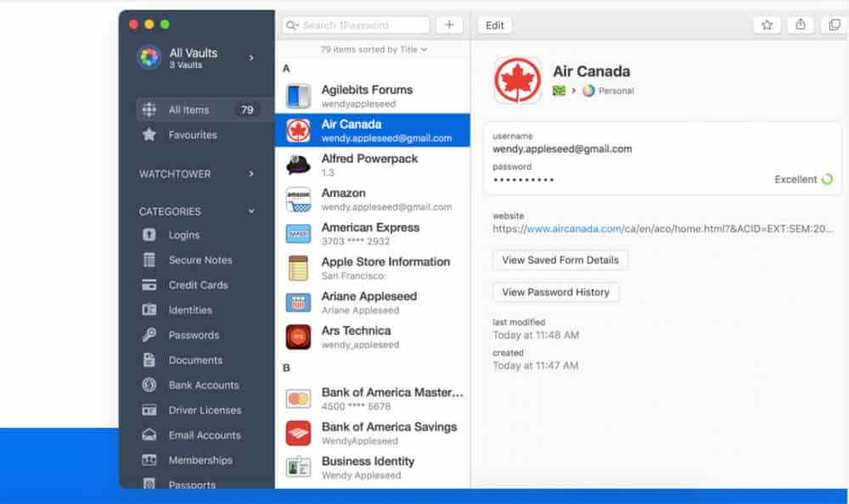Click the American Express card icon
Screen dimensions: 849x504
pos(298,234)
